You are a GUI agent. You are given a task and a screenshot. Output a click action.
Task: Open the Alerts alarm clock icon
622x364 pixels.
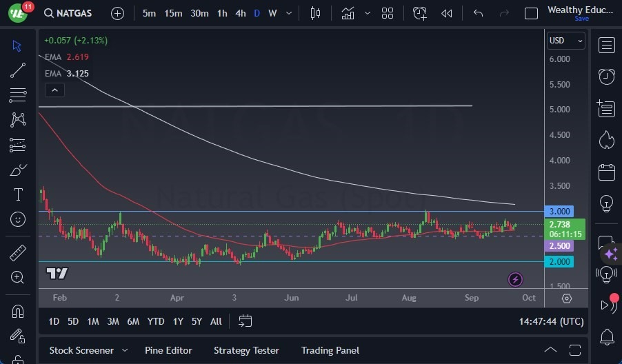pos(607,77)
